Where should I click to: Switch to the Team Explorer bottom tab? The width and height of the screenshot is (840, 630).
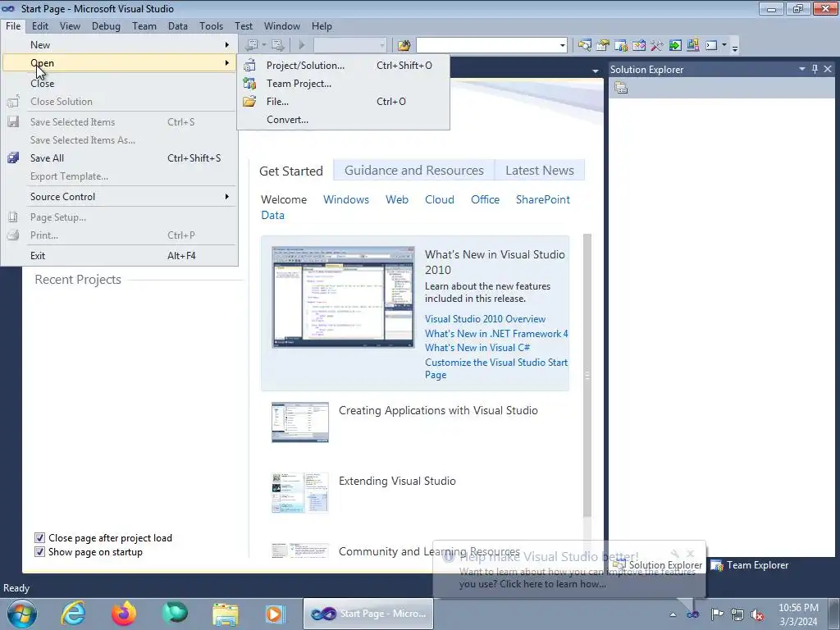pos(750,564)
